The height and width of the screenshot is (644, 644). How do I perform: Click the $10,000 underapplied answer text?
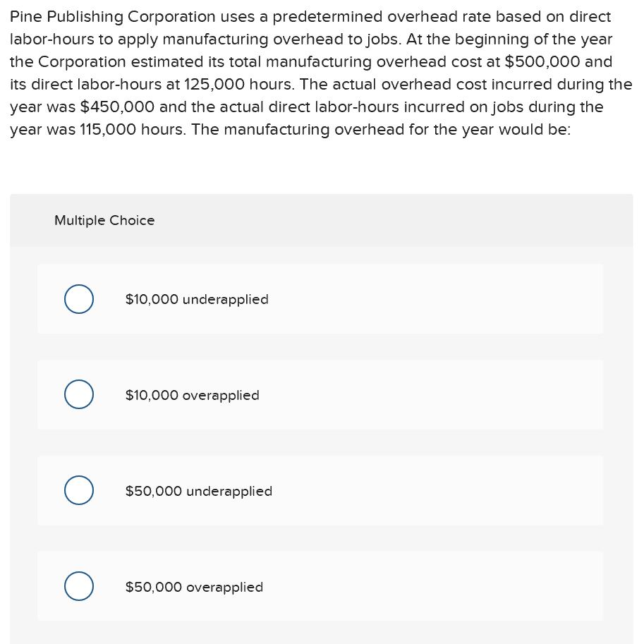pyautogui.click(x=197, y=299)
